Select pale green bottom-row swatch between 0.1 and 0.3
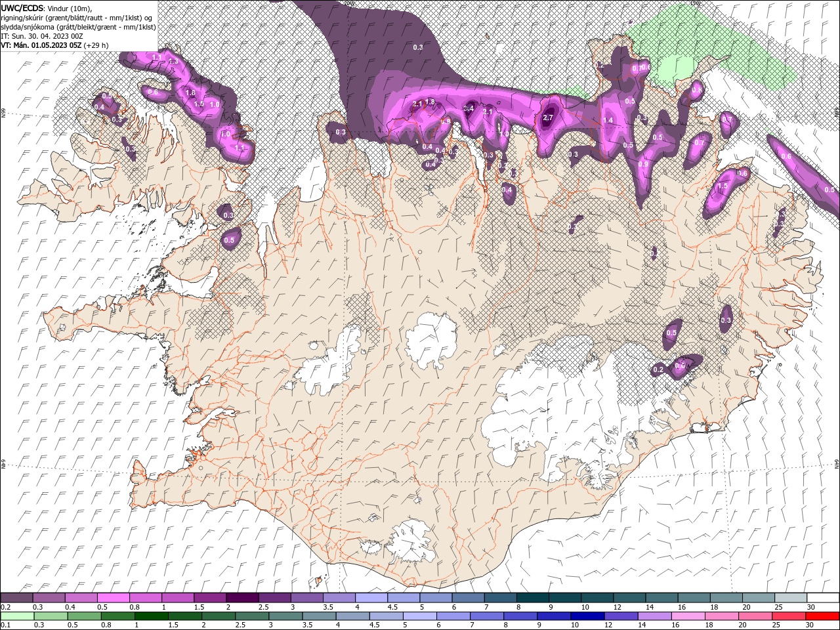The width and height of the screenshot is (840, 630). pos(17,616)
